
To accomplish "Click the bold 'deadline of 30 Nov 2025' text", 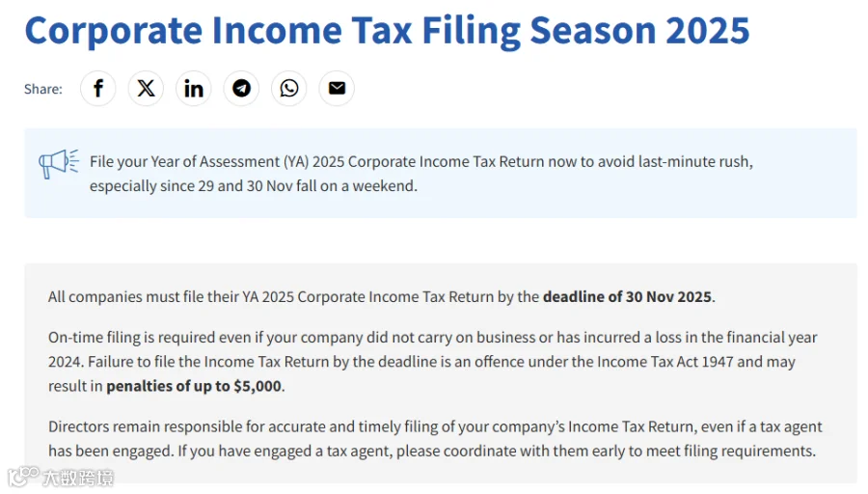I will click(x=627, y=297).
